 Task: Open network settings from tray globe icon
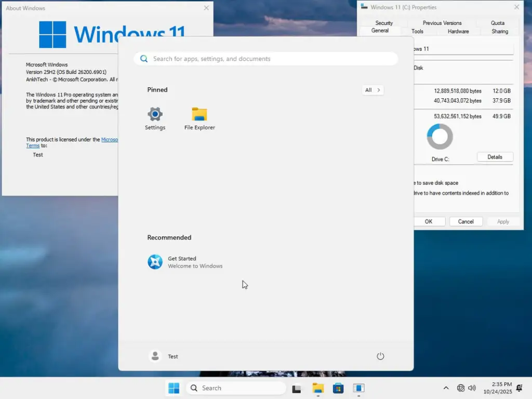click(460, 388)
